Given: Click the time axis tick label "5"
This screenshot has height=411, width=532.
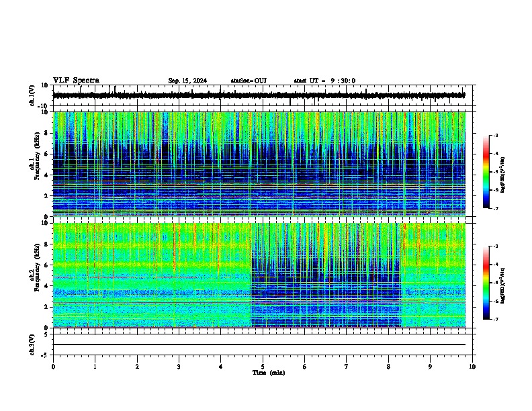Looking at the screenshot, I should point(263,367).
